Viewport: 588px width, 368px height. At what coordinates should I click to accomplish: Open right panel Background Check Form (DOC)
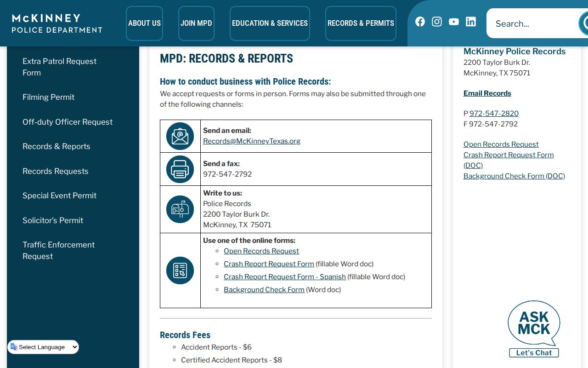(514, 176)
